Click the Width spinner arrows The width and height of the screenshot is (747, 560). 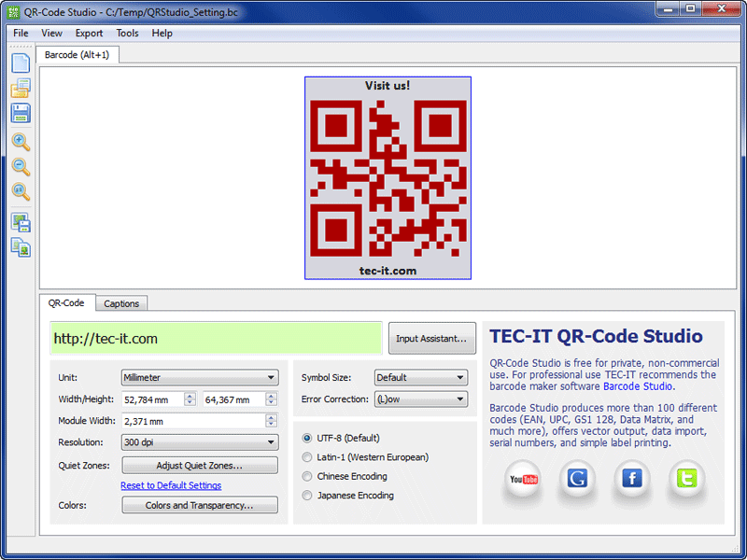tap(190, 399)
